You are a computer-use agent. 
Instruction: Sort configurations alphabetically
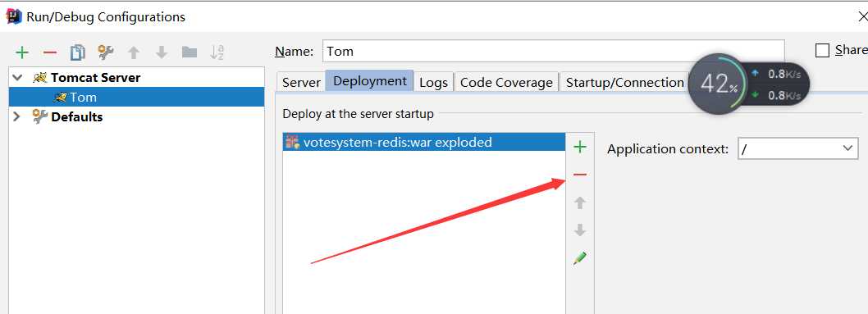[x=217, y=52]
